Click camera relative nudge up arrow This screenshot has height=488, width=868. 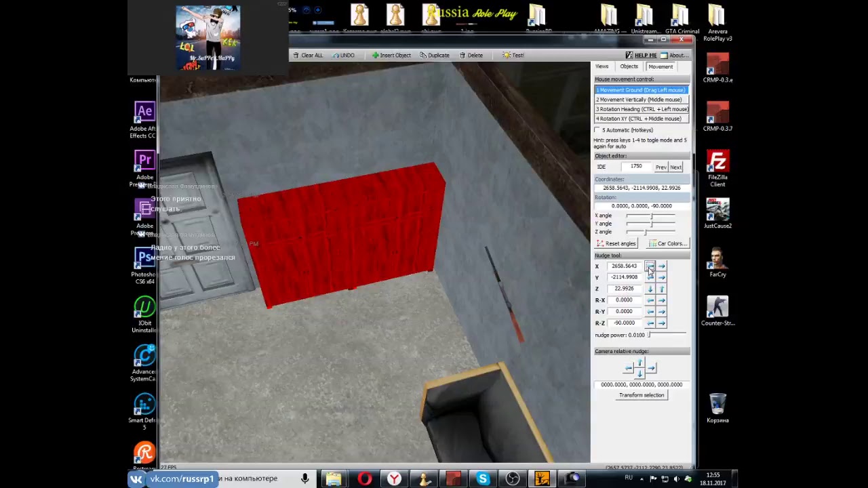click(639, 363)
